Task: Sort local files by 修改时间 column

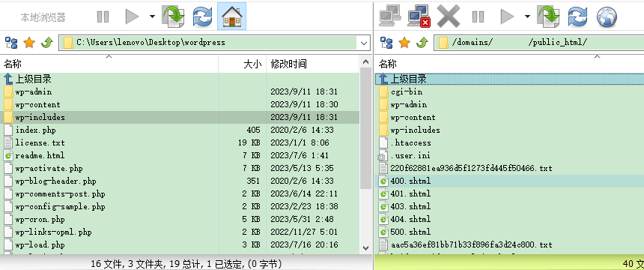Action: coord(313,64)
